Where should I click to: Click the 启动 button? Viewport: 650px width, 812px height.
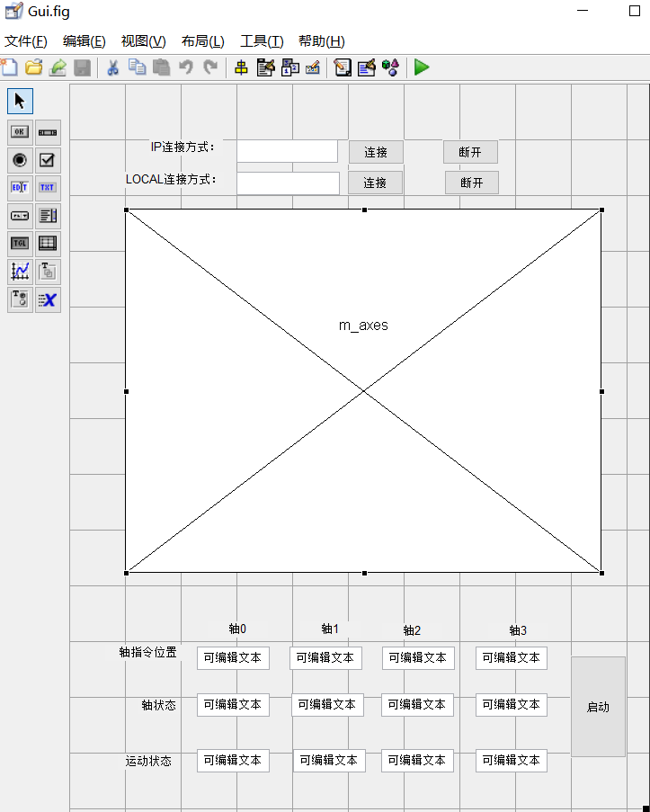[598, 707]
